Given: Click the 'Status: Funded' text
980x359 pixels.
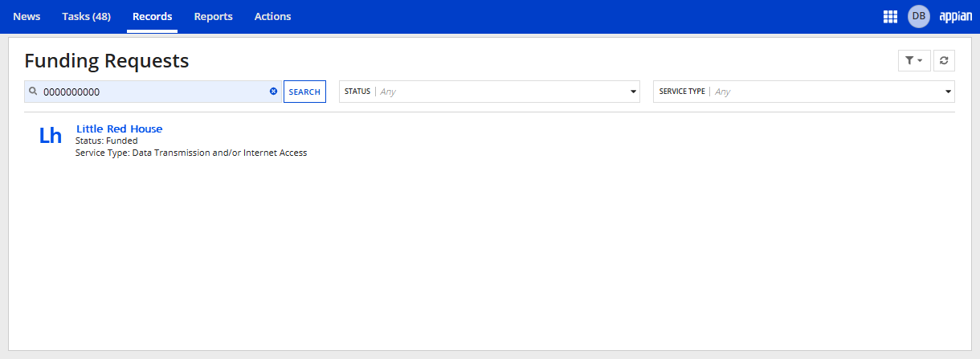Looking at the screenshot, I should (x=107, y=141).
